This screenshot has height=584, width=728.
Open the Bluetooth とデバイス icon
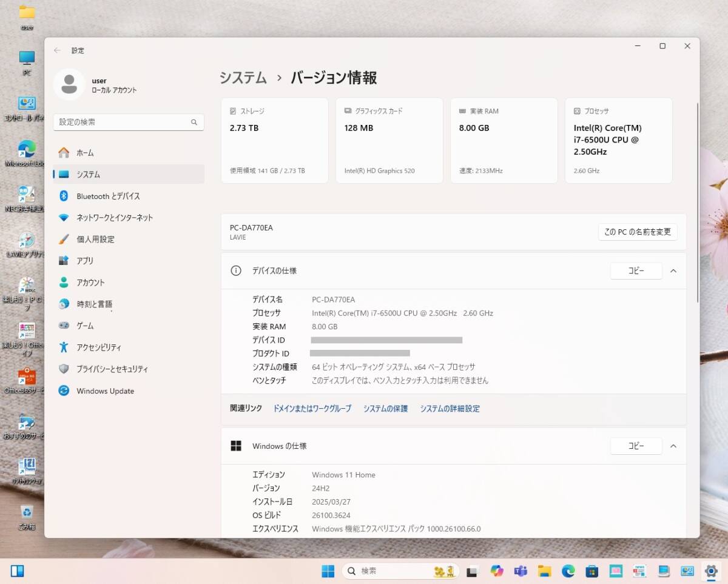pos(64,196)
